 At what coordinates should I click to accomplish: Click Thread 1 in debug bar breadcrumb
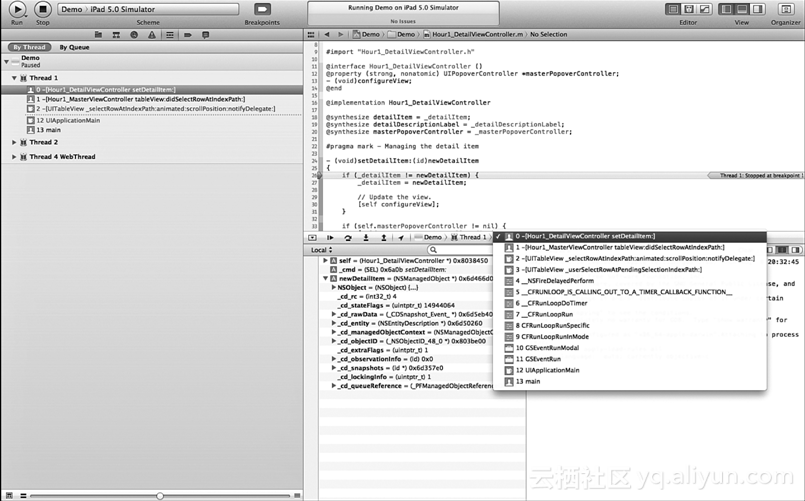tap(468, 237)
